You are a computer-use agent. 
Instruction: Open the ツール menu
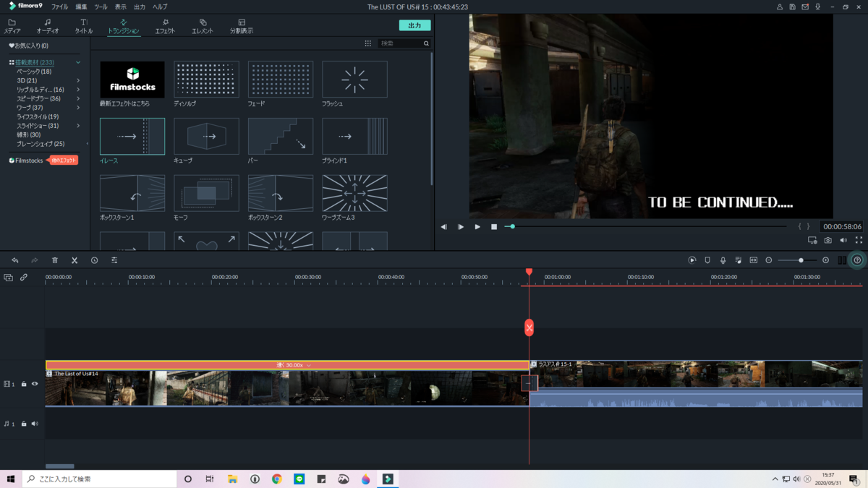coord(101,7)
